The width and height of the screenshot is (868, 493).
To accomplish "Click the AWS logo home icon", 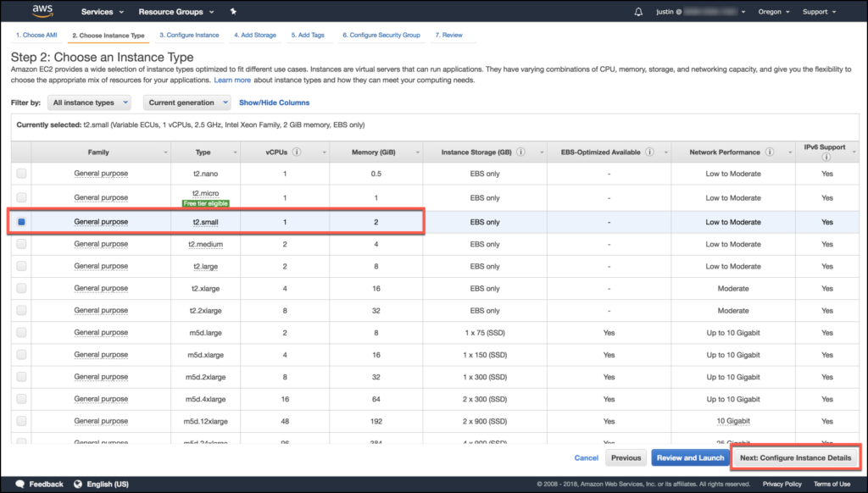I will (x=42, y=10).
